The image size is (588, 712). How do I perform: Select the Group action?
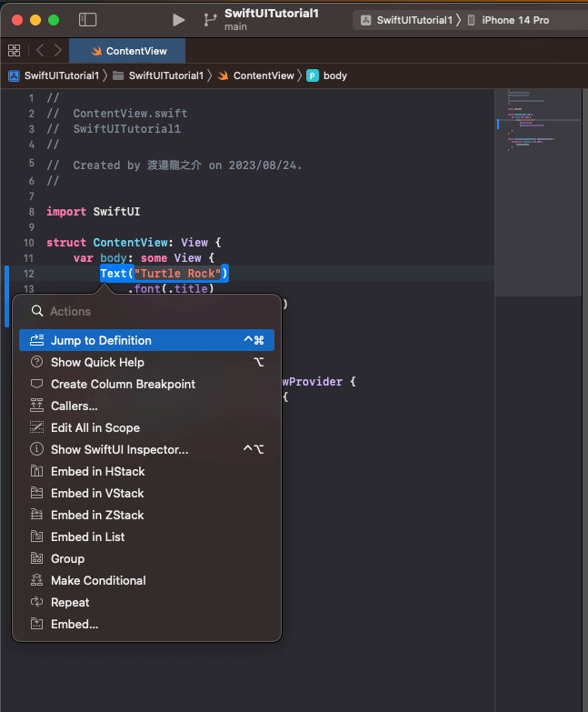pyautogui.click(x=147, y=558)
